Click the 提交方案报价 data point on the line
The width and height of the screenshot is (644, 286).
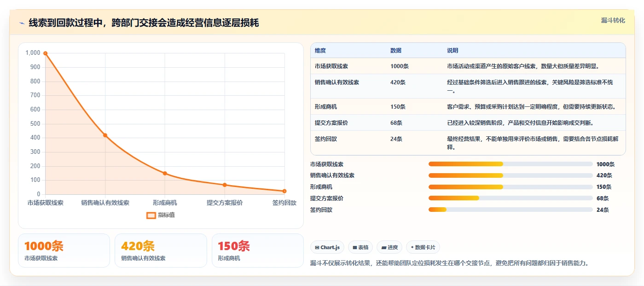[225, 185]
